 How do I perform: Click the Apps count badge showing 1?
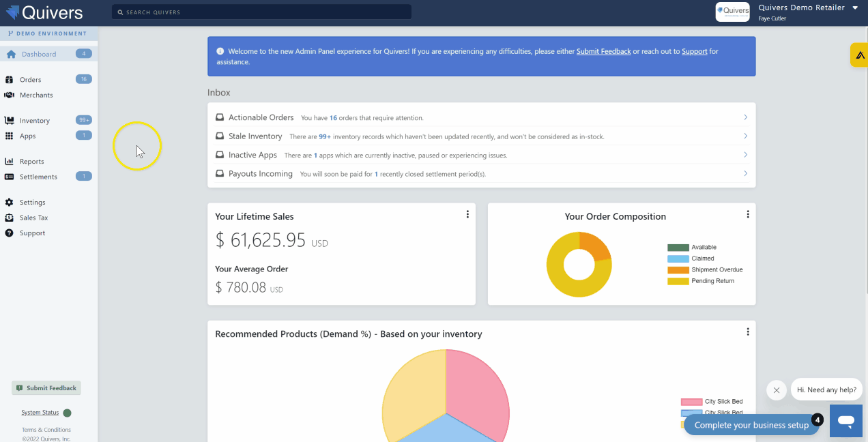tap(84, 135)
